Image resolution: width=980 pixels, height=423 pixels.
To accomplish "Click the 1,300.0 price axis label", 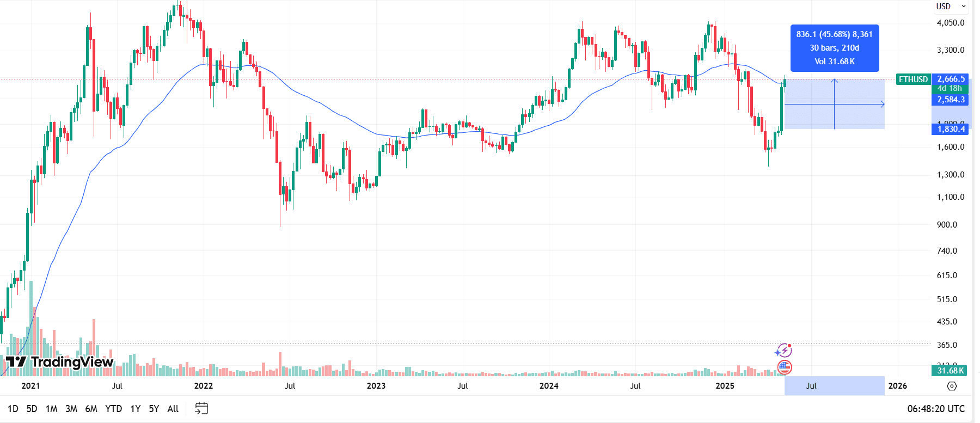I will coord(951,175).
